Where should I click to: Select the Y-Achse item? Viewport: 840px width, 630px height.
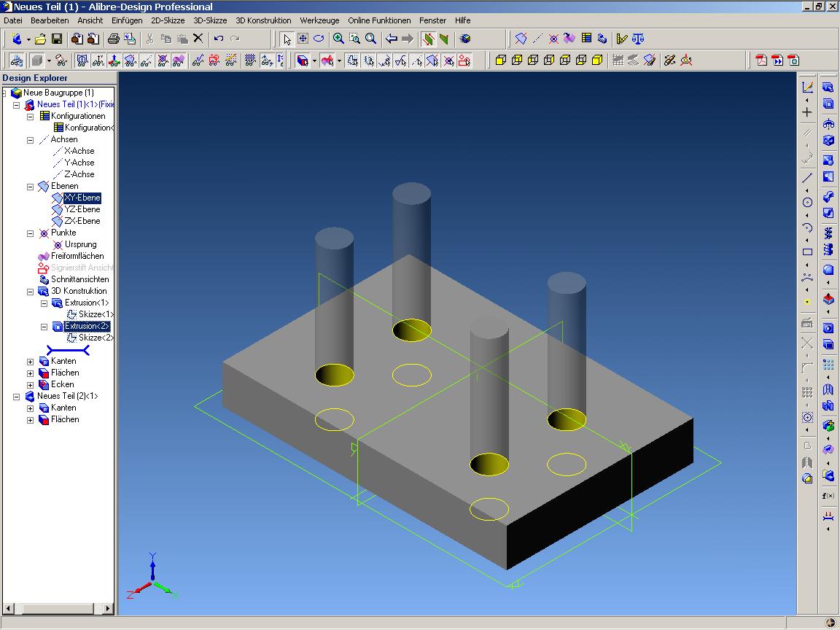coord(79,163)
